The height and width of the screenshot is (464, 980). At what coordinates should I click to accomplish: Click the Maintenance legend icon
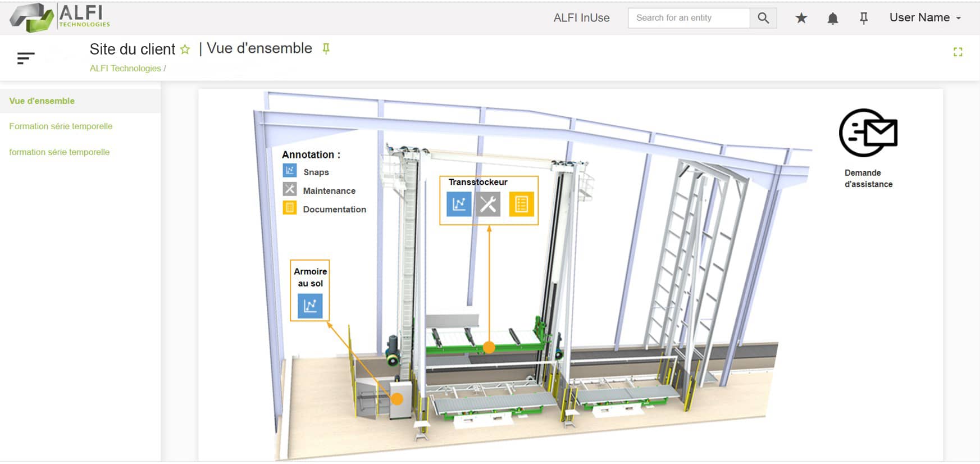[290, 189]
